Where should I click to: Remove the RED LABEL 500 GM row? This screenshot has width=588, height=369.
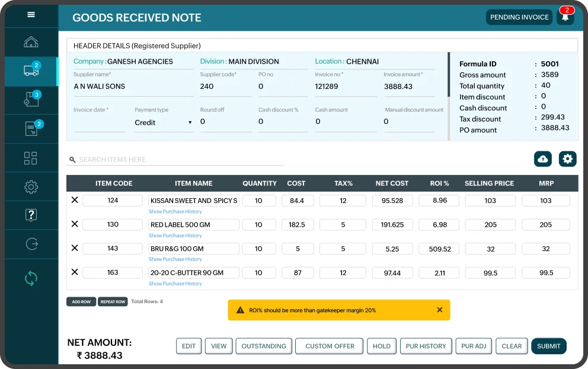[x=75, y=224]
